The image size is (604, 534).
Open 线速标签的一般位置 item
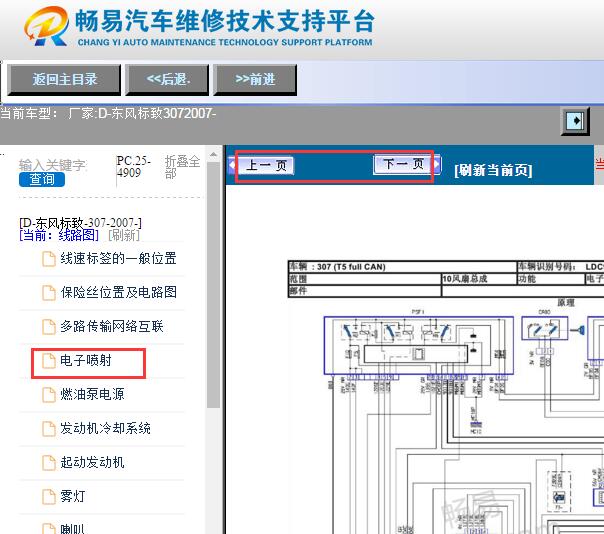tap(118, 258)
